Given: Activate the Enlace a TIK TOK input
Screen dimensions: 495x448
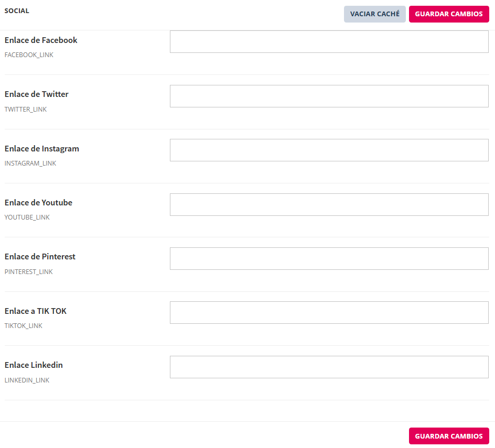Looking at the screenshot, I should pyautogui.click(x=329, y=313).
